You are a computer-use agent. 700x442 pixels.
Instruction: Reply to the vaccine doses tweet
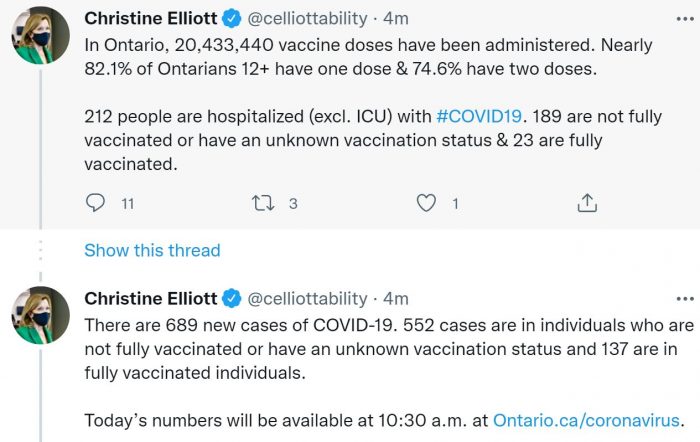96,203
